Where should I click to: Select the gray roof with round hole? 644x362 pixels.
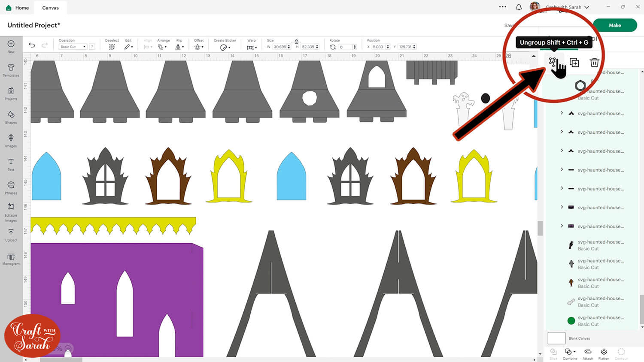coord(310,91)
